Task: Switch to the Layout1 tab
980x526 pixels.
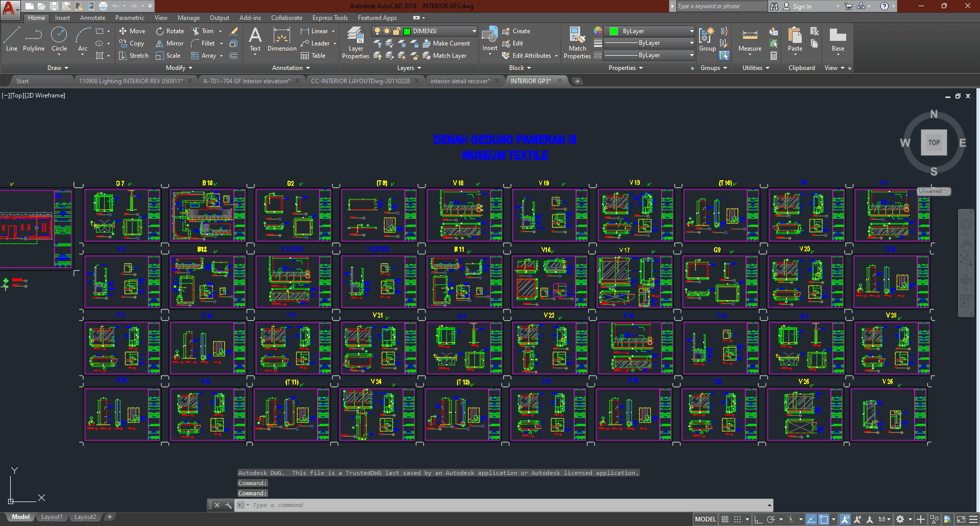Action: (x=52, y=517)
